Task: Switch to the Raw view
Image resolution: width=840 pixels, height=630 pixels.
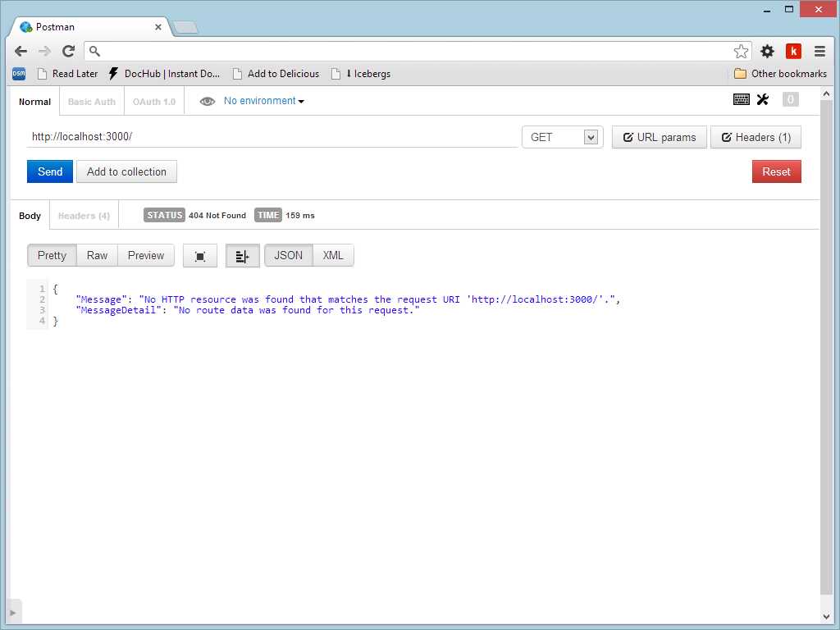Action: (x=97, y=256)
